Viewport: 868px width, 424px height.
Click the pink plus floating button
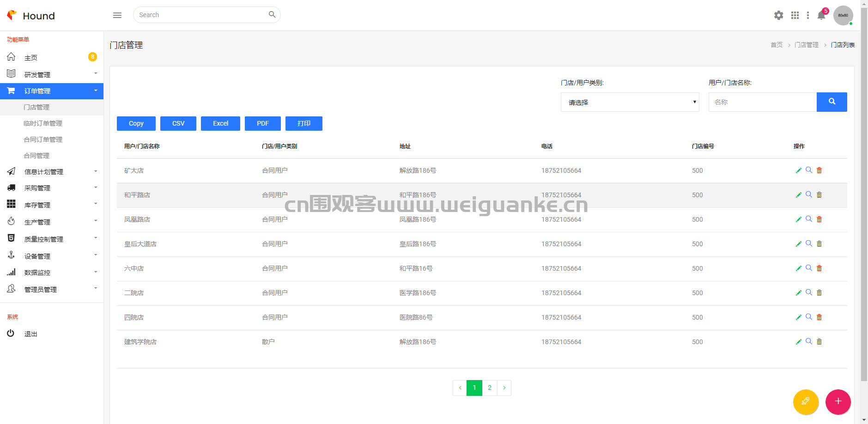coord(838,402)
